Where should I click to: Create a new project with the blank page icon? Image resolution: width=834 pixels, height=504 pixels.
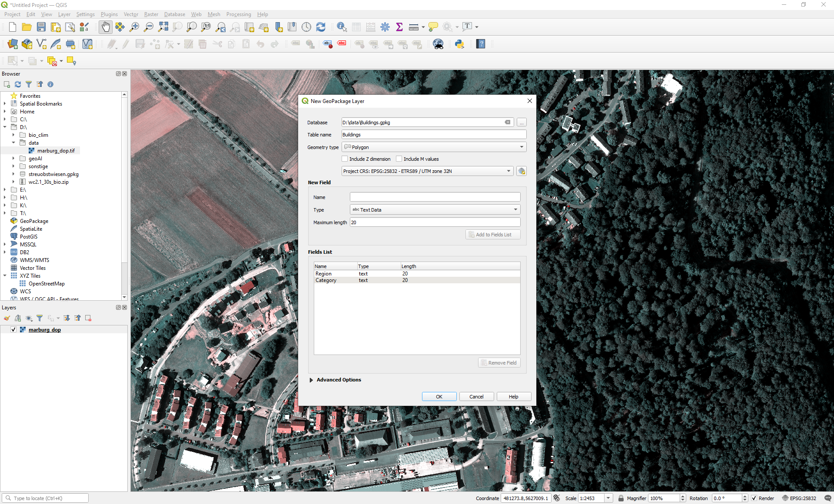tap(13, 27)
